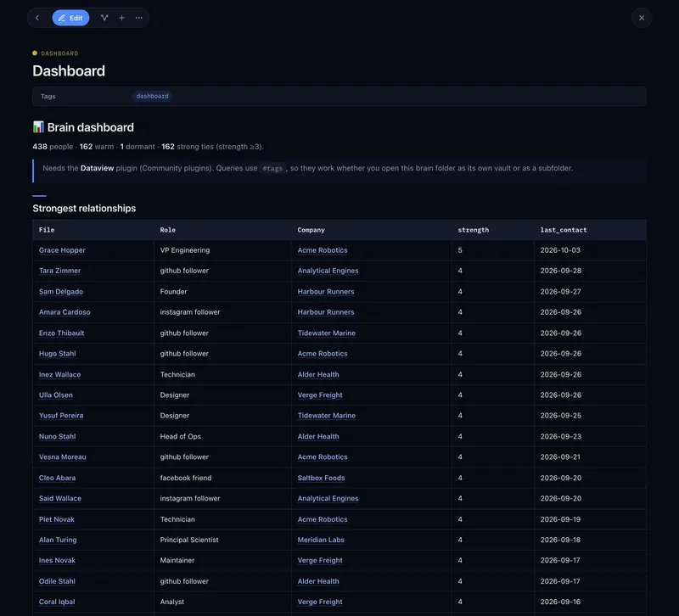The width and height of the screenshot is (679, 616).
Task: Sort by the File column header
Action: click(47, 230)
